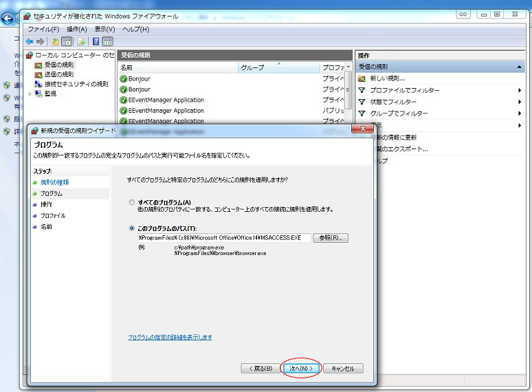The image size is (532, 392).
Task: Click the firewall icon in the main window title bar
Action: point(27,16)
